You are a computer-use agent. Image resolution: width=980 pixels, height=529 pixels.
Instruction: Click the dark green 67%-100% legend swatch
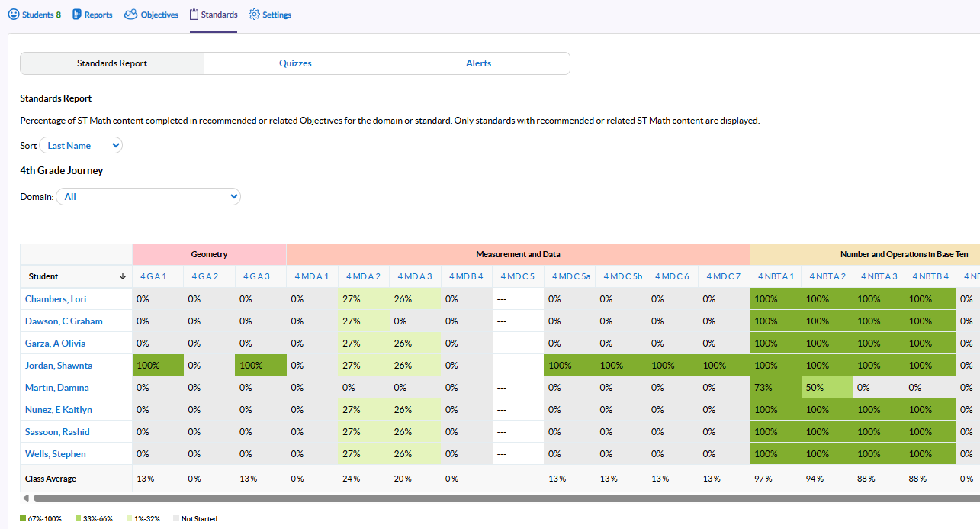(x=23, y=519)
